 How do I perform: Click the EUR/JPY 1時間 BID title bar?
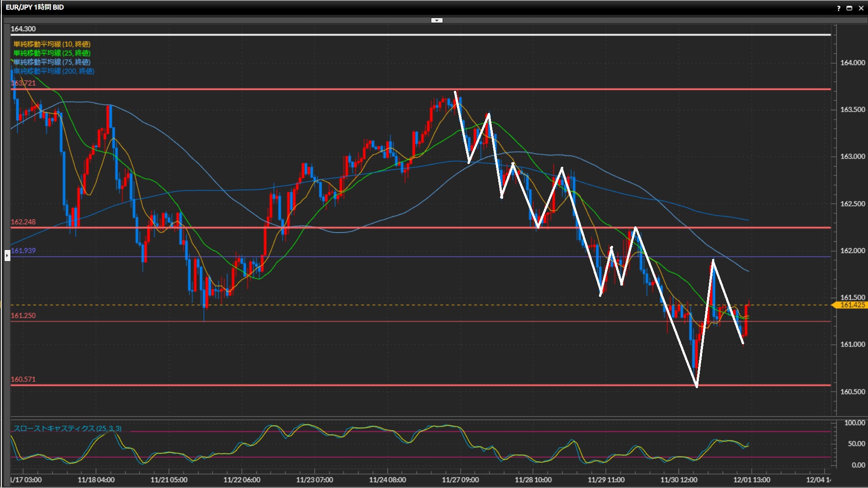[35, 7]
